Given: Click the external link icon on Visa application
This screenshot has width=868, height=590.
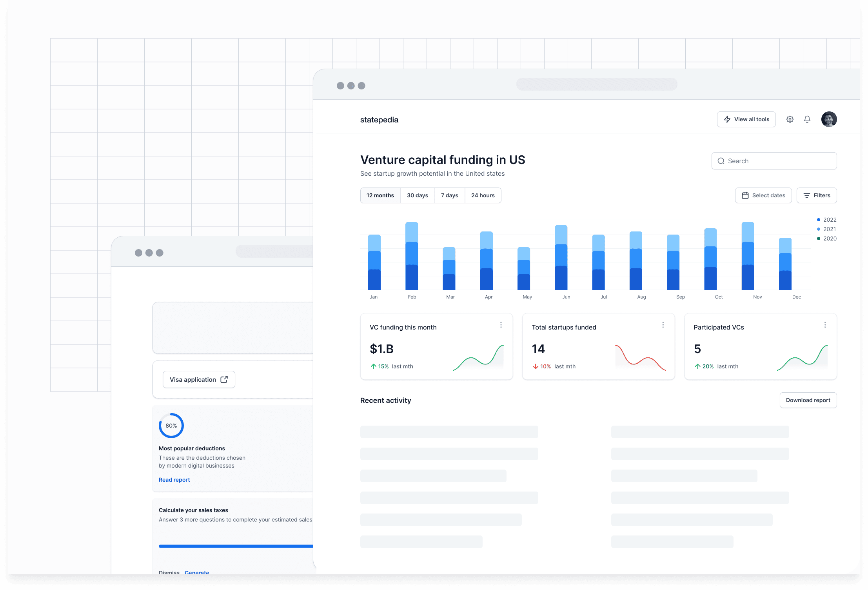Looking at the screenshot, I should click(x=224, y=379).
